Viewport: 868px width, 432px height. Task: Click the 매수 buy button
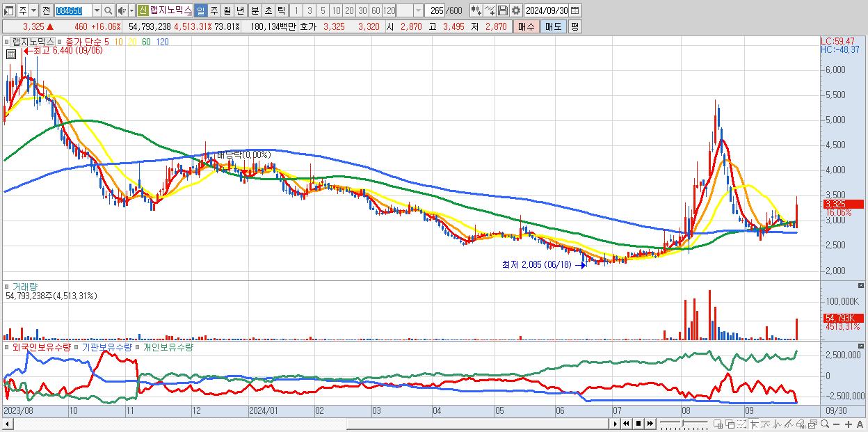(527, 26)
